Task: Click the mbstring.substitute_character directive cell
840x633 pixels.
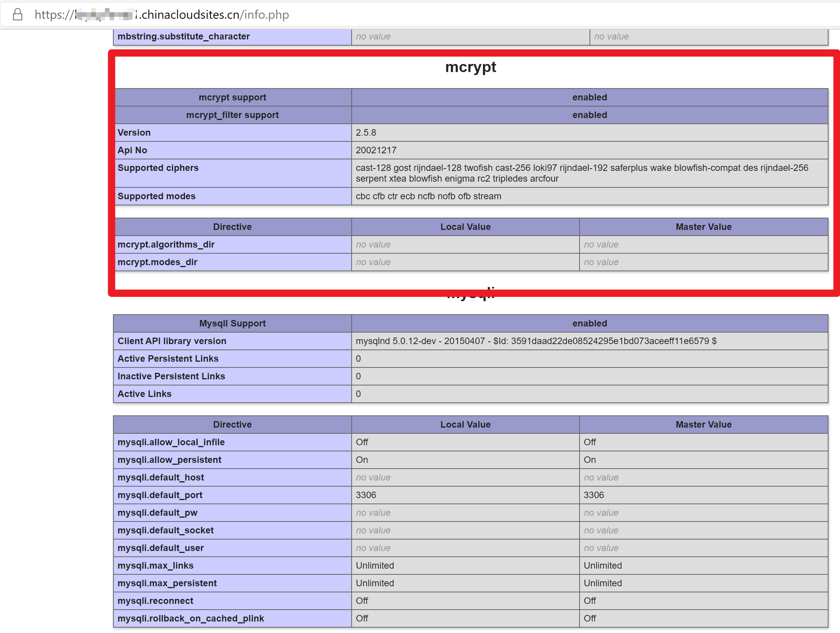Action: tap(183, 36)
